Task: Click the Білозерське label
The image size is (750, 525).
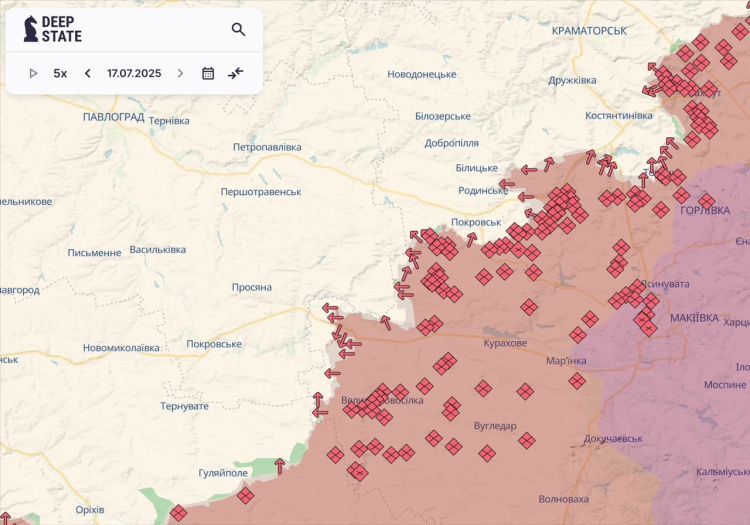Action: [x=443, y=116]
